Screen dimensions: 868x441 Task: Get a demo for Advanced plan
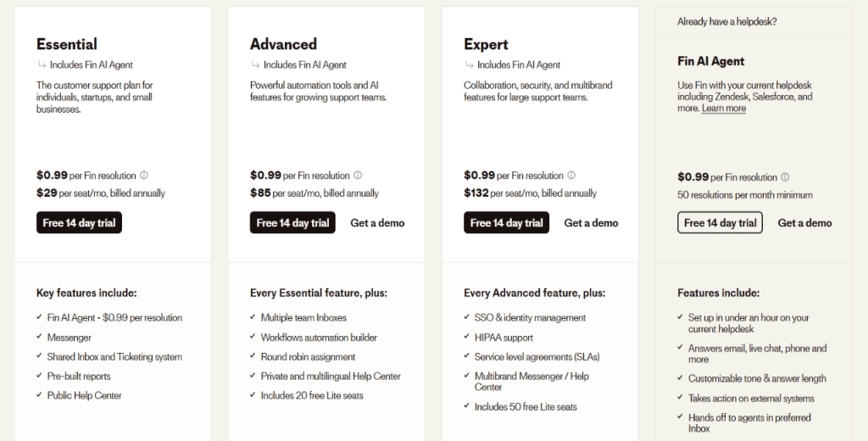[x=377, y=223]
